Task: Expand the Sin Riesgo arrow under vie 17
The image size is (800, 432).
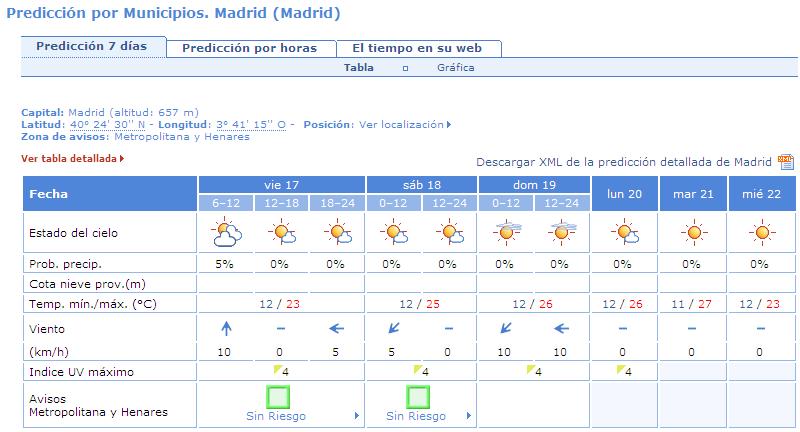Action: [357, 416]
